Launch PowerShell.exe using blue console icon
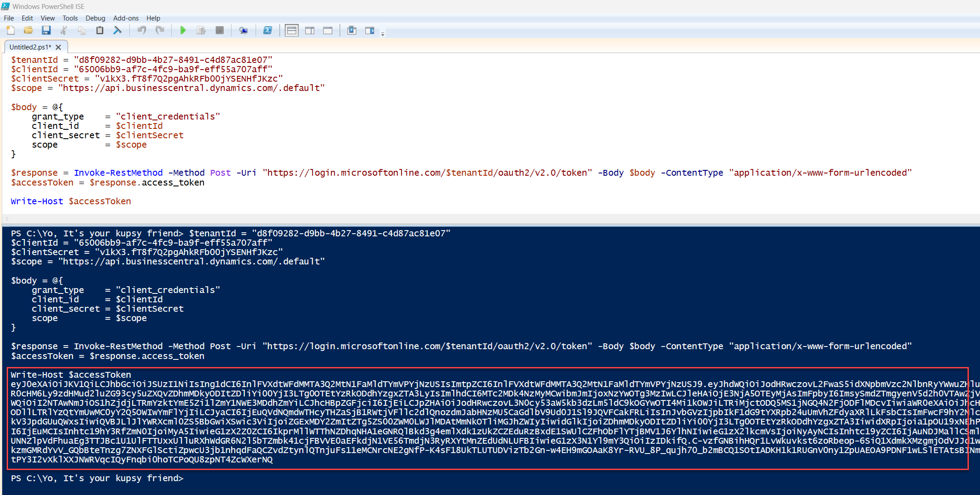 [268, 30]
